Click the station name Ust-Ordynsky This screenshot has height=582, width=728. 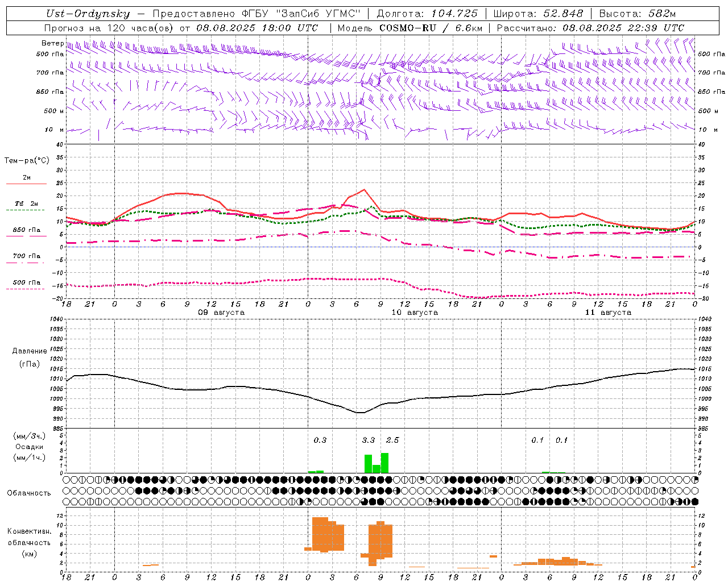tap(88, 14)
